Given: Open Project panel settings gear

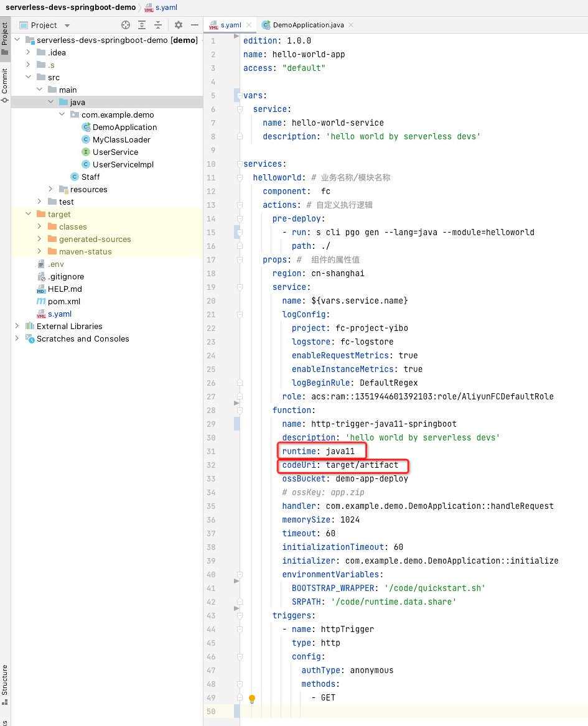Looking at the screenshot, I should [179, 25].
